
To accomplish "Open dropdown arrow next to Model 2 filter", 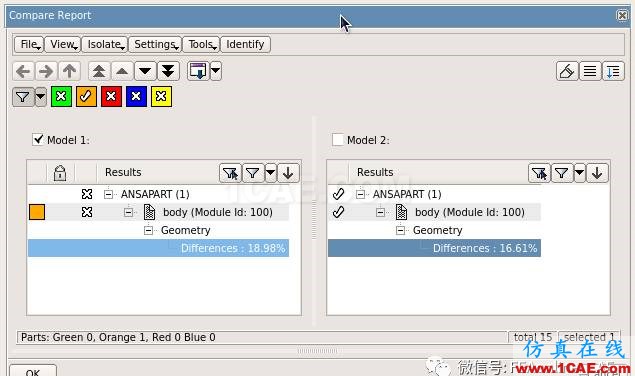I will pyautogui.click(x=580, y=173).
